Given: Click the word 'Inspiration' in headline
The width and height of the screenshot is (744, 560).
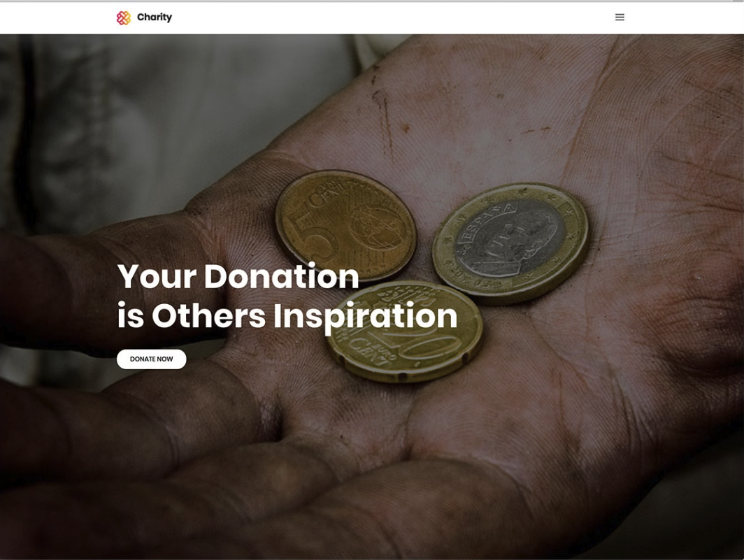Looking at the screenshot, I should point(365,317).
